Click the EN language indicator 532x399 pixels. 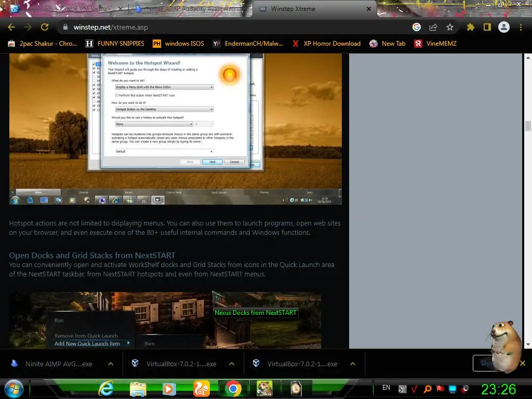[x=386, y=388]
